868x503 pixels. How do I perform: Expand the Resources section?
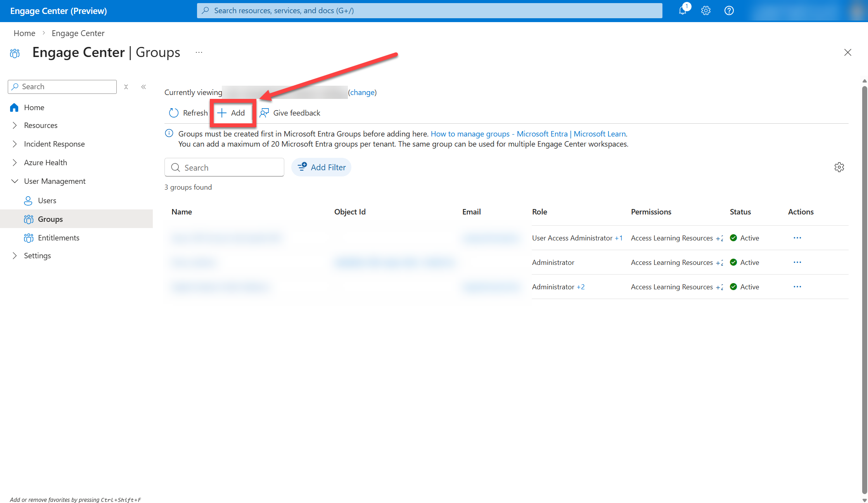(15, 125)
